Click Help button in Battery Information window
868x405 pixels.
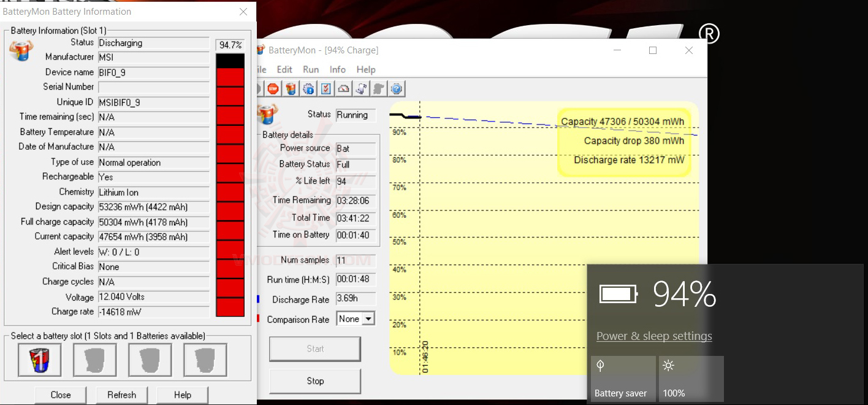183,395
